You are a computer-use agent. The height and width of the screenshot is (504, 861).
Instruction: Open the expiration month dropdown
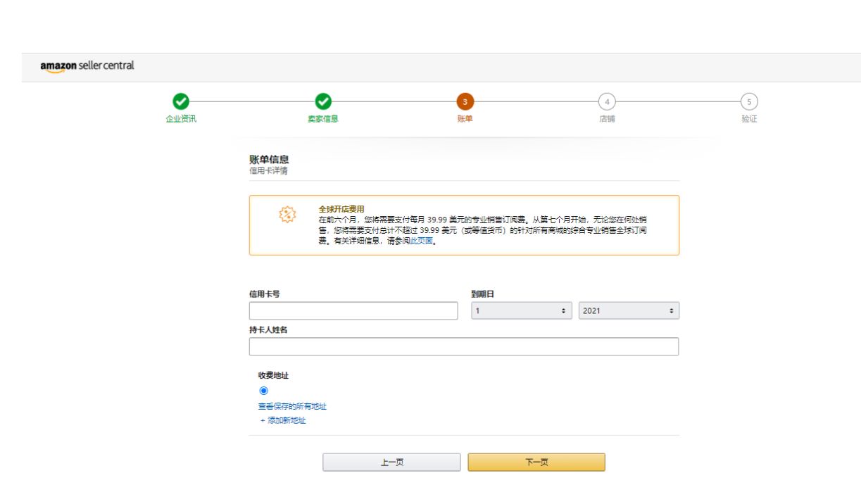521,310
